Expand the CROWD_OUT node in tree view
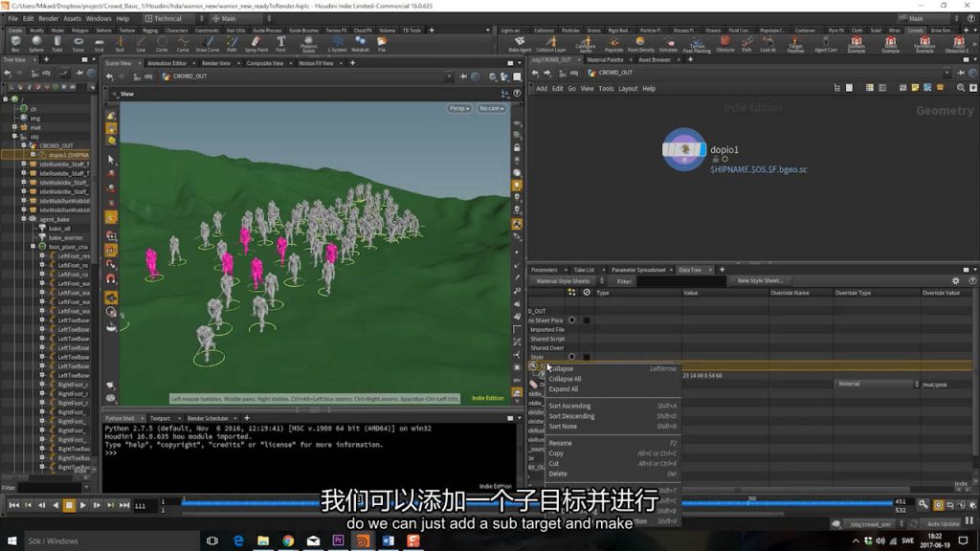Screen dimensions: 980x551 click(24, 145)
